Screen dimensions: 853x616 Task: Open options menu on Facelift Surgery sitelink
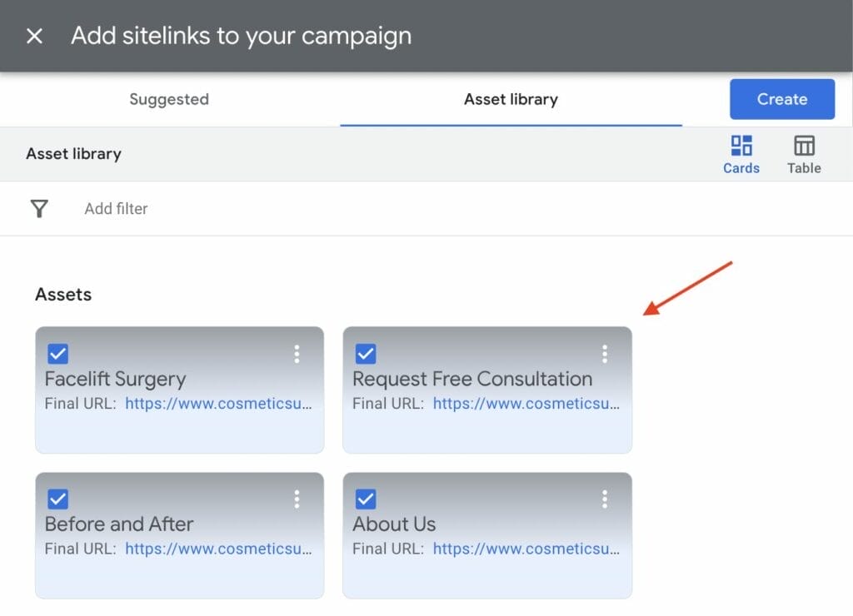coord(297,354)
